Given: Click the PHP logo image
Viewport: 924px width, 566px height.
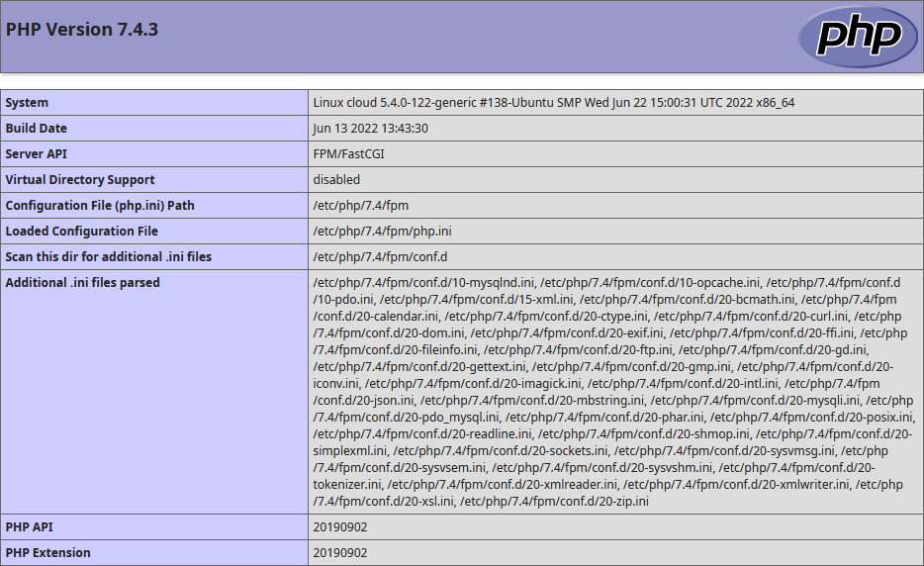Looking at the screenshot, I should click(858, 37).
